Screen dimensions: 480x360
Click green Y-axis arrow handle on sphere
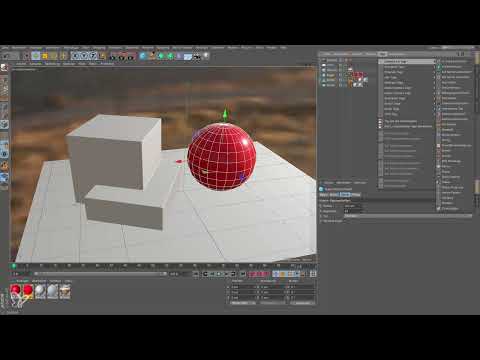(226, 114)
